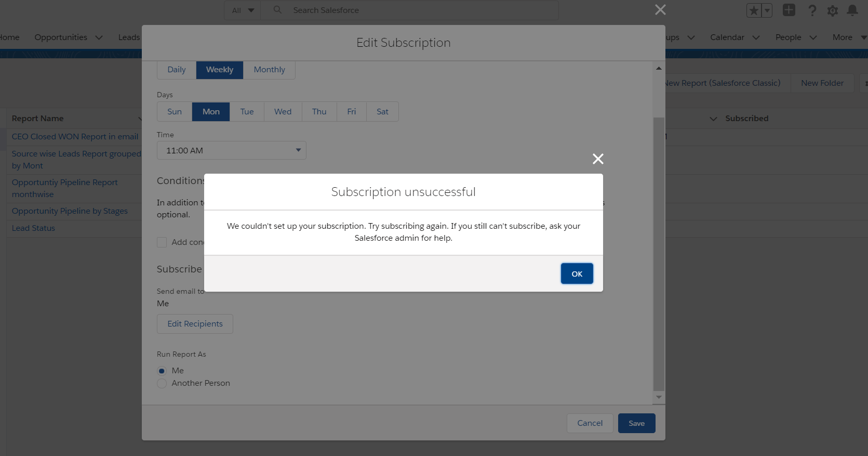Close the Edit Subscription modal
Screen dimensions: 868x456
point(660,10)
